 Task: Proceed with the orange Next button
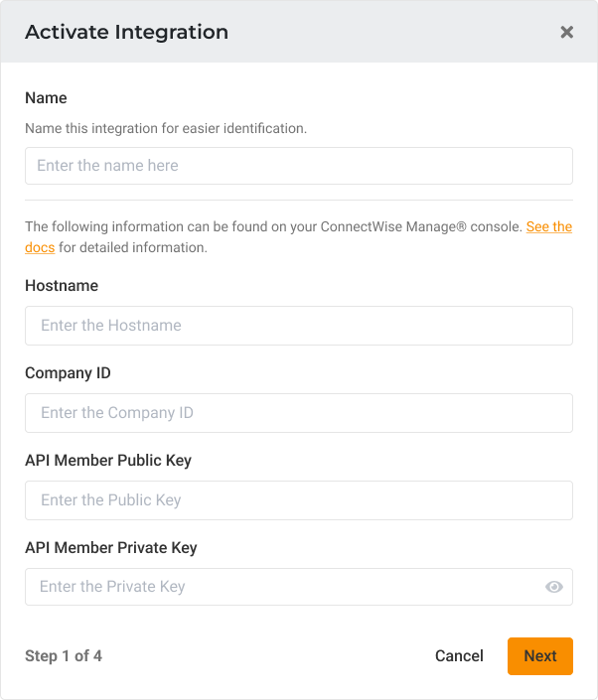539,655
